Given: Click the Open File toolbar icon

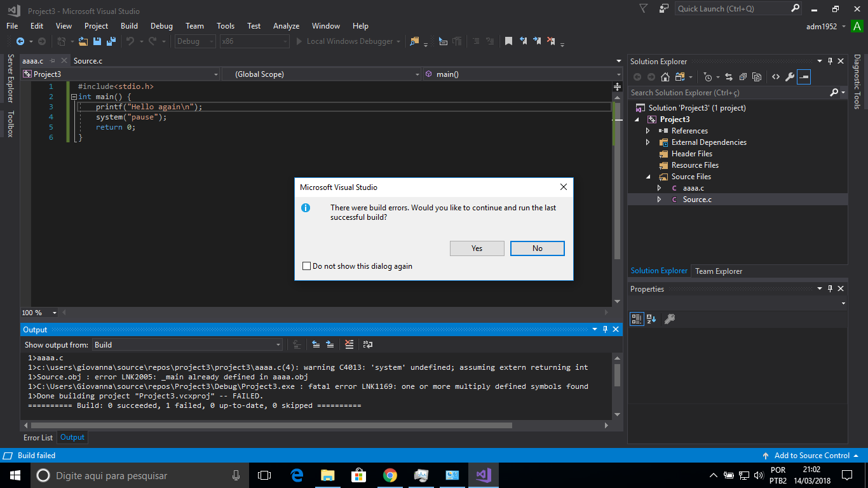Looking at the screenshot, I should click(84, 41).
